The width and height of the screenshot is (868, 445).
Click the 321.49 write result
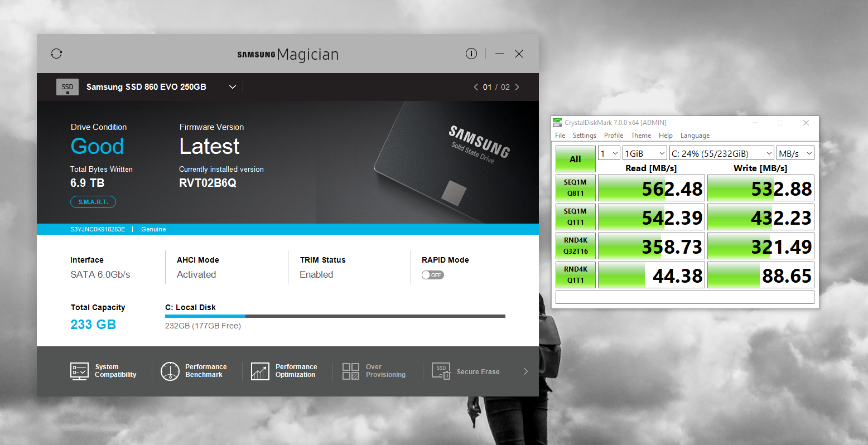(x=761, y=246)
